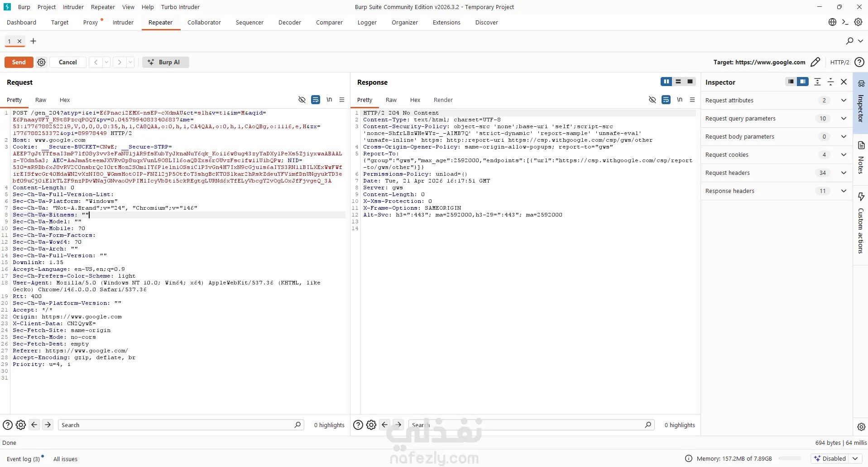Close the Inspector panel
The height and width of the screenshot is (467, 868).
pos(844,82)
